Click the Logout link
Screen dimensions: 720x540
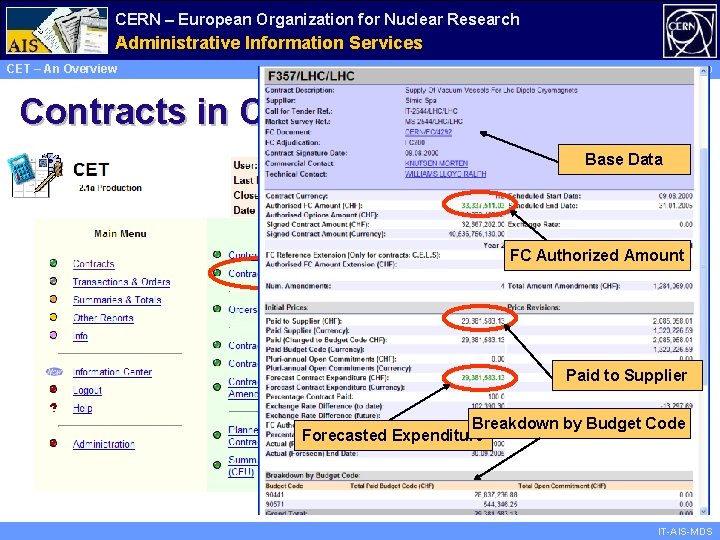tap(87, 390)
